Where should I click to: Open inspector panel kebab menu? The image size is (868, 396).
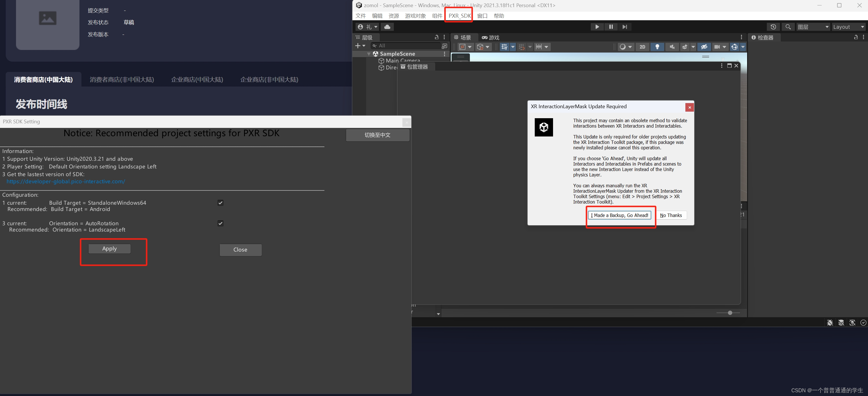tap(863, 37)
